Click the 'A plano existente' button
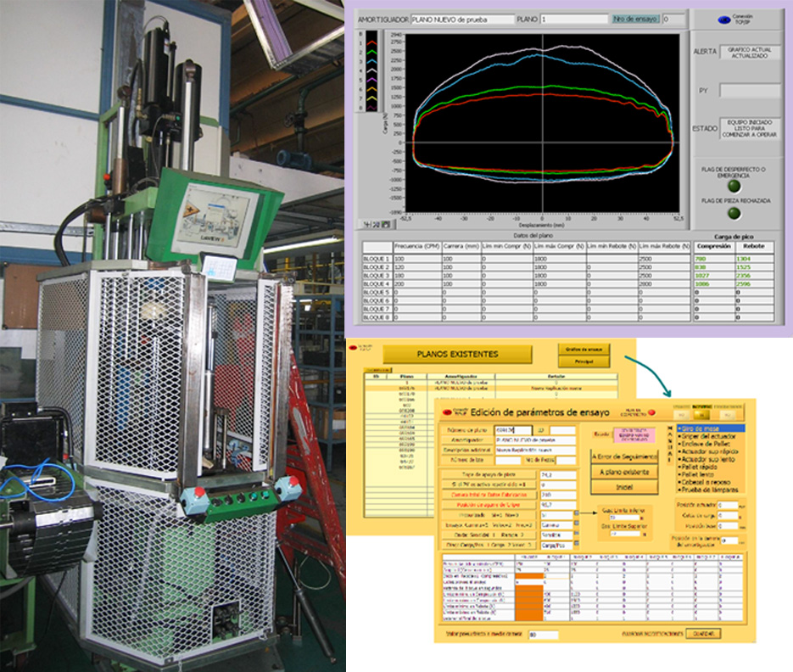The height and width of the screenshot is (672, 793). 624,472
